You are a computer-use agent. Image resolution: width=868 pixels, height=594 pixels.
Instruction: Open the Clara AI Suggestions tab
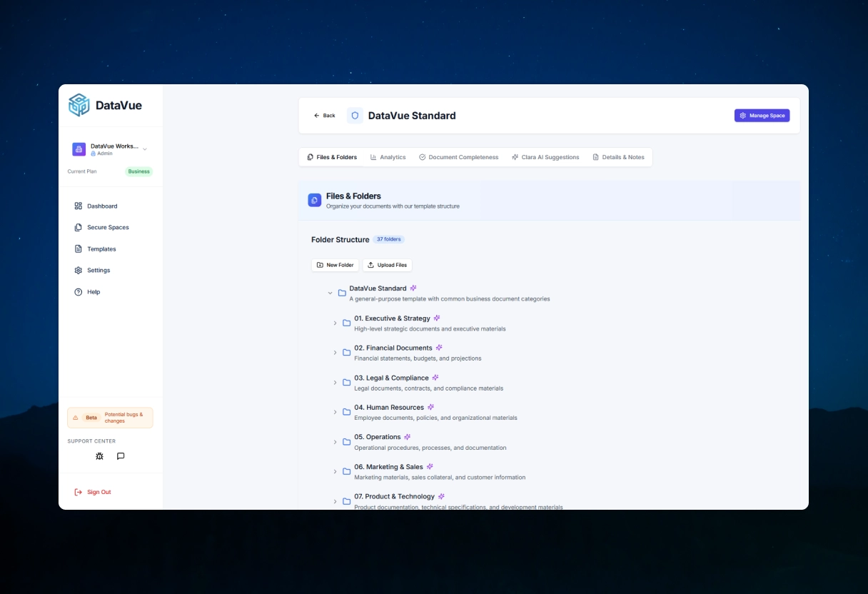click(545, 157)
